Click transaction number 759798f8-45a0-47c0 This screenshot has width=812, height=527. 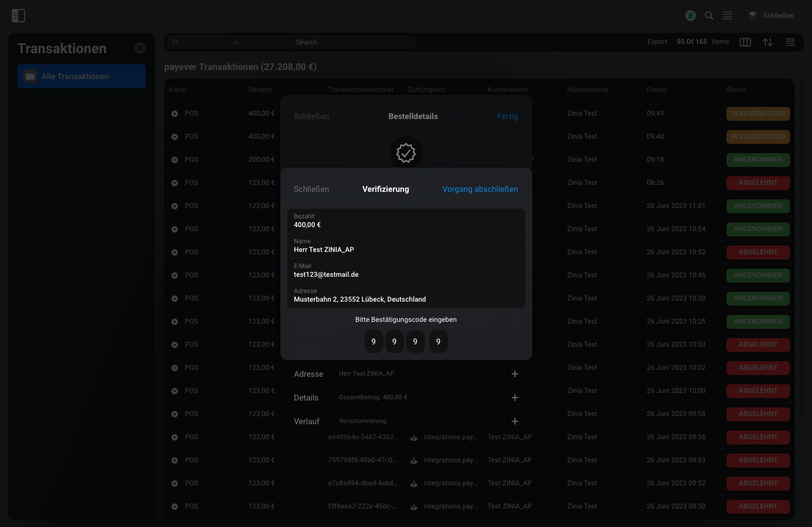[363, 460]
